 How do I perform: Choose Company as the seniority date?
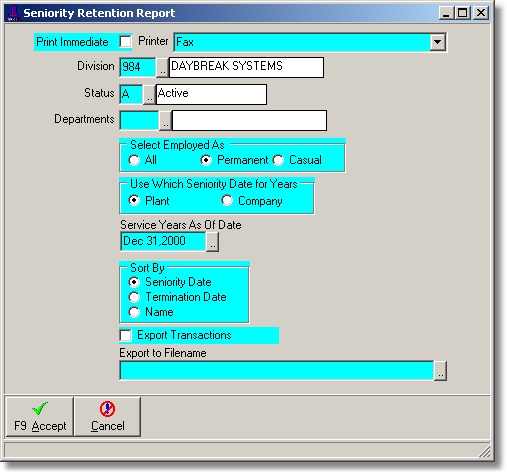pos(227,201)
